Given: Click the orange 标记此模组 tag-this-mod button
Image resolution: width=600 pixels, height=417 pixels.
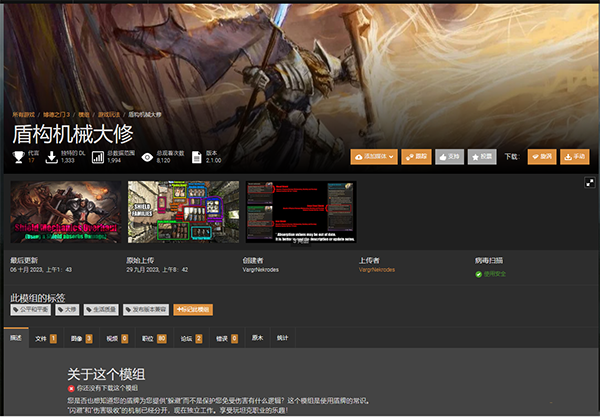Looking at the screenshot, I should pyautogui.click(x=193, y=309).
